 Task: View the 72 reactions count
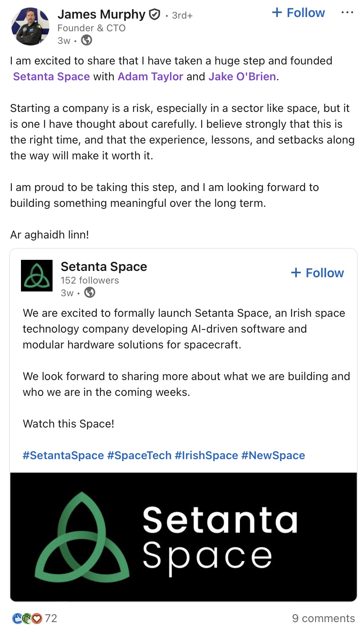tap(51, 618)
